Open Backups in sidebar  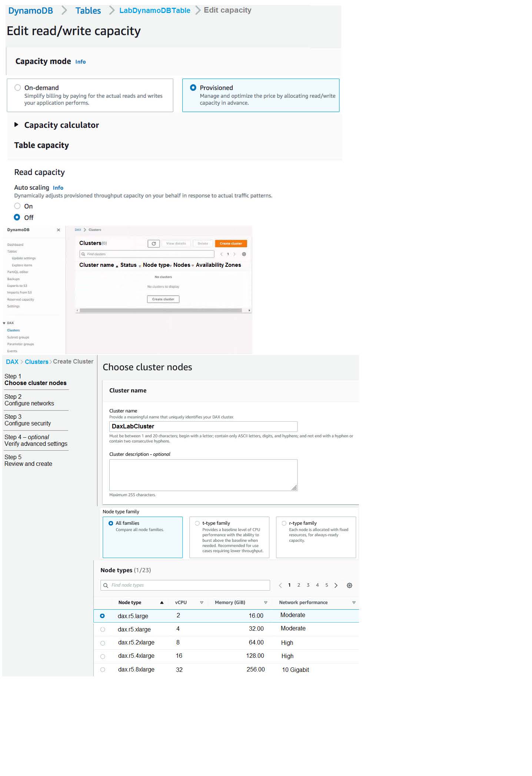point(13,279)
